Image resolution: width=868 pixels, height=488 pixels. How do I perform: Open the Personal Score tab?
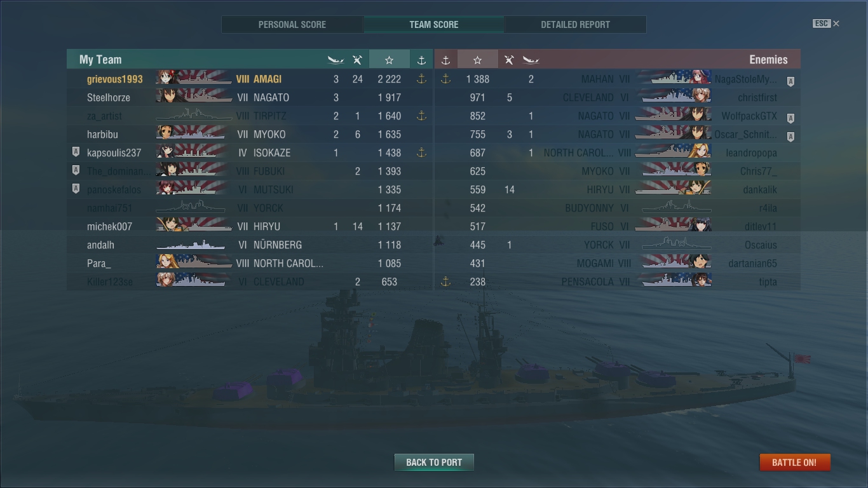click(292, 24)
